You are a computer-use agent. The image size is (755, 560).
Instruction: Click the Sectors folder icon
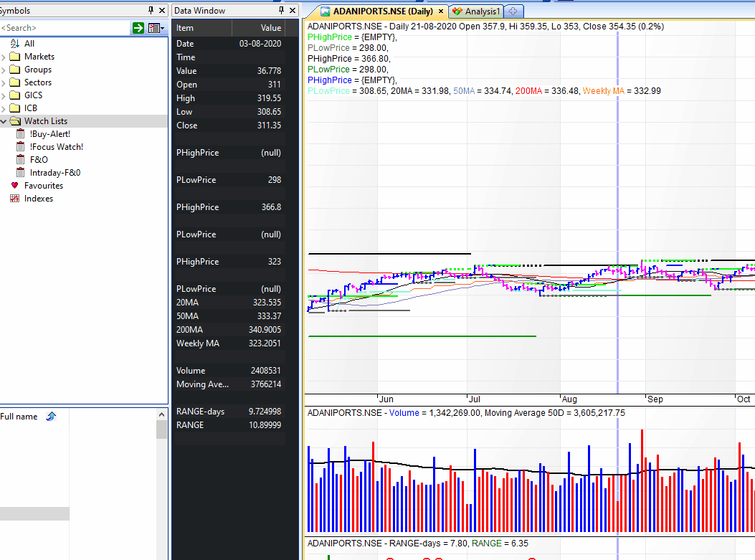(x=15, y=82)
